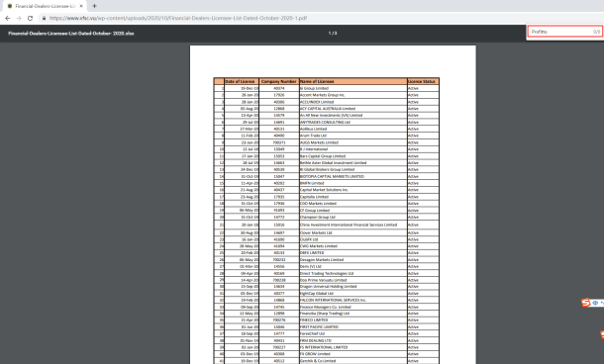Viewport: 604px width, 364px height.
Task: Select "Champion Group Ltd" cell
Action: pyautogui.click(x=353, y=217)
